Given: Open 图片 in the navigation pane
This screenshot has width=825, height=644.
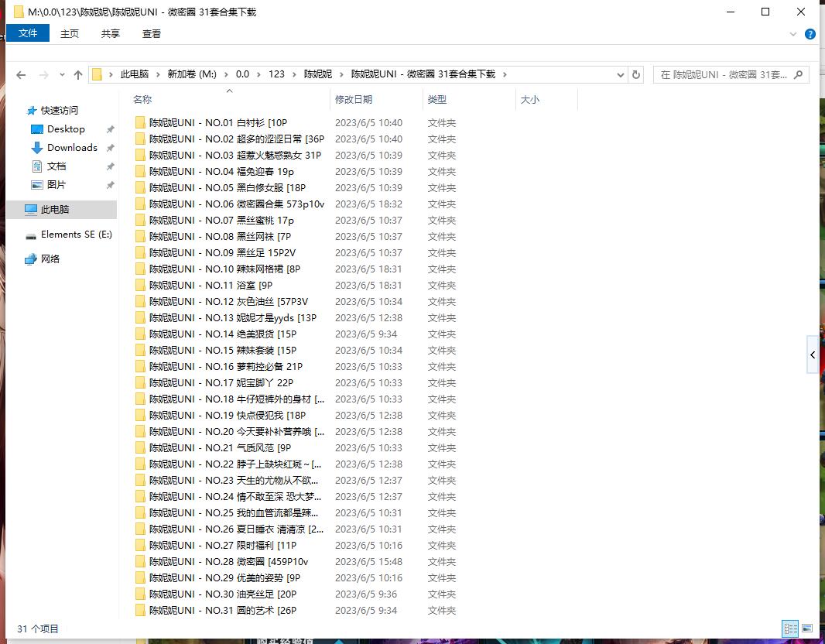Looking at the screenshot, I should [56, 185].
